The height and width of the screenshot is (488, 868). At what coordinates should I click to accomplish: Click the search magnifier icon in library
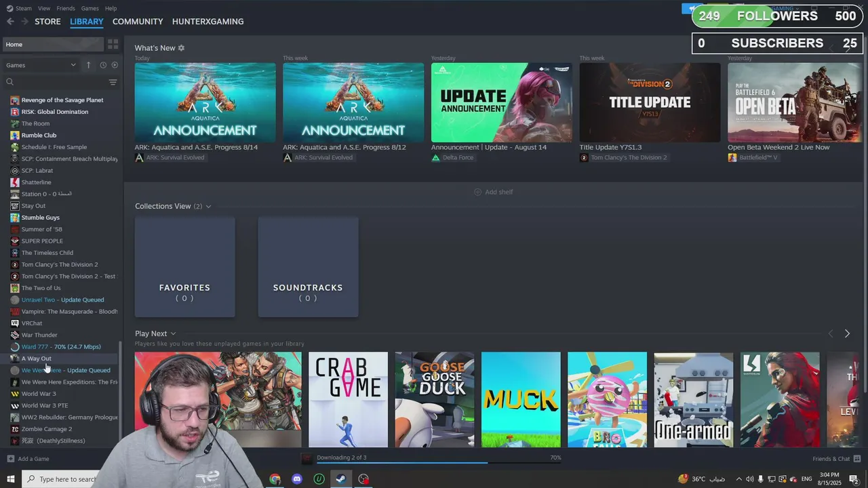pyautogui.click(x=9, y=82)
